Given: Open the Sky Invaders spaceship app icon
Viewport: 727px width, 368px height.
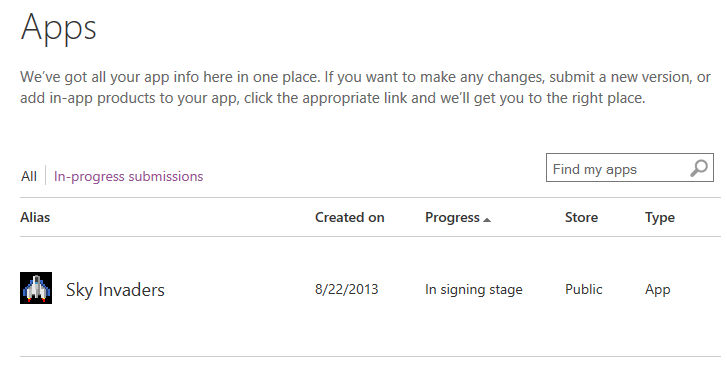Looking at the screenshot, I should pyautogui.click(x=36, y=288).
